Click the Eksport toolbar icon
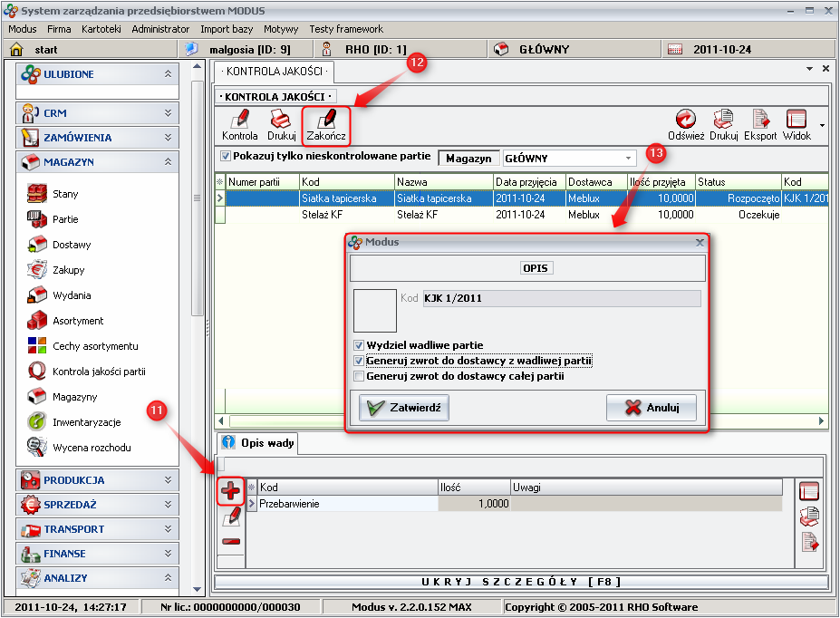 pos(760,120)
